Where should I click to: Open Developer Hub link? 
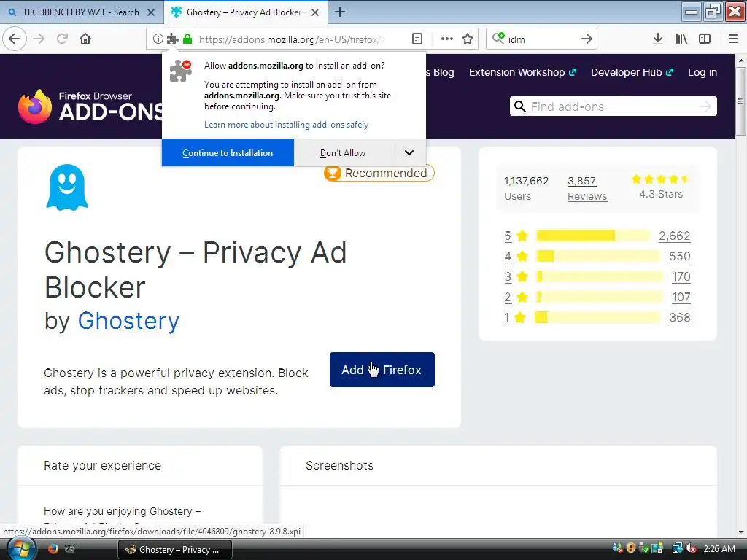(632, 72)
